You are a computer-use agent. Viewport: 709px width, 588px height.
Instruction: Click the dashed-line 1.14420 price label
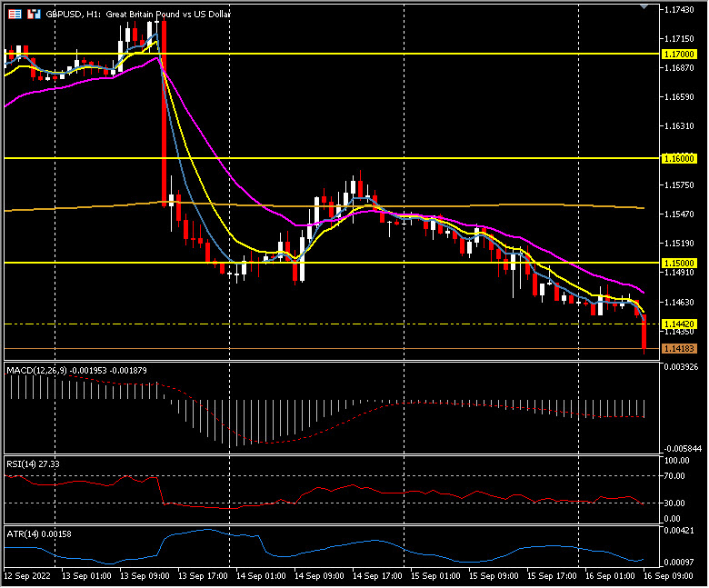pos(679,324)
